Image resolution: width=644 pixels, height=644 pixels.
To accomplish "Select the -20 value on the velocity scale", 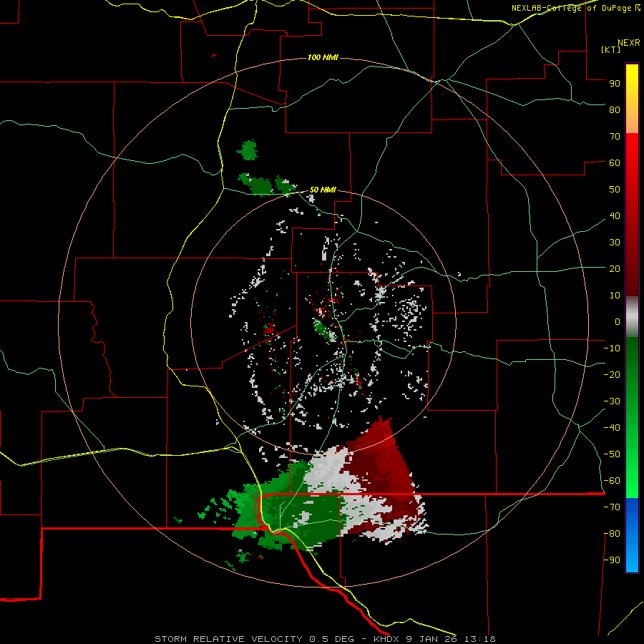I will (x=612, y=375).
